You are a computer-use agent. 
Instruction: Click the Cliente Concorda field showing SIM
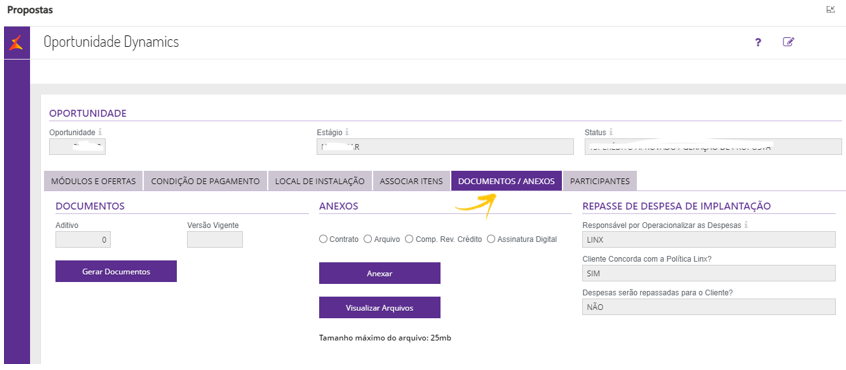[x=709, y=273]
